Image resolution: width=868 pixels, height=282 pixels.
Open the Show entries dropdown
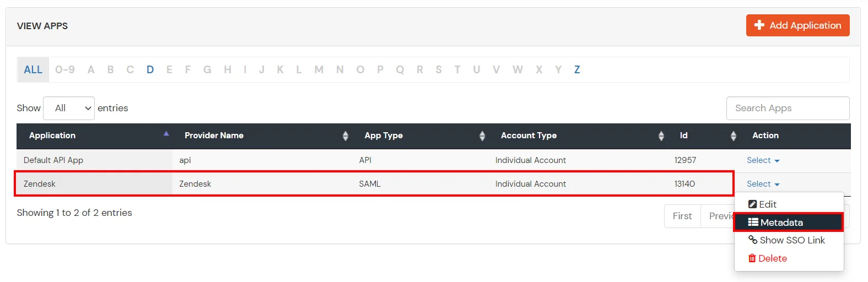point(69,108)
